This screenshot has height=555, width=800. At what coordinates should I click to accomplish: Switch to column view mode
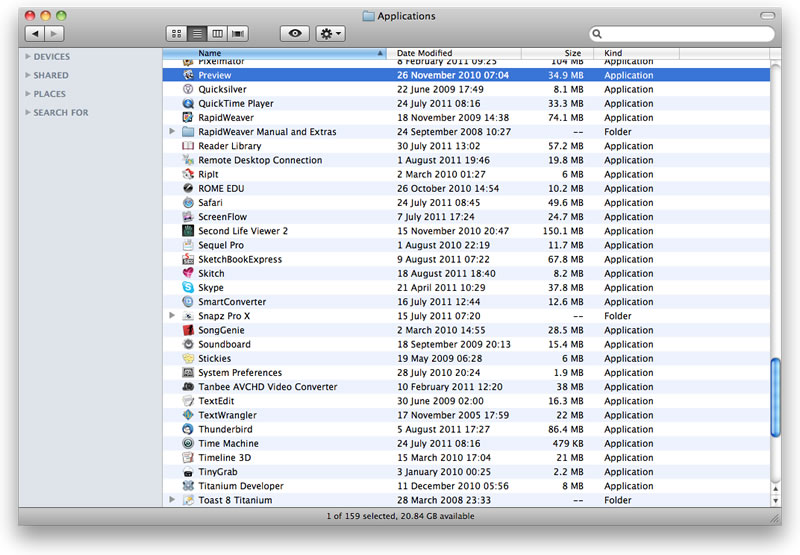tap(218, 34)
